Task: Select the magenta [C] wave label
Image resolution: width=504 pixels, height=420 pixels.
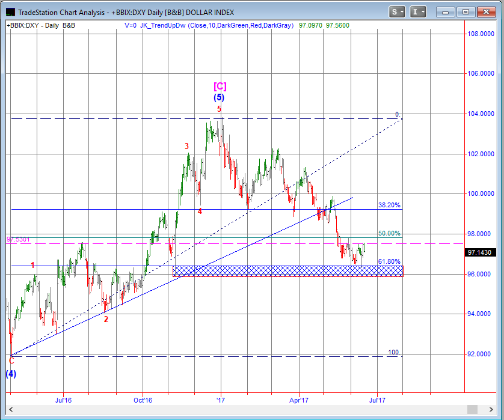Action: pyautogui.click(x=220, y=87)
